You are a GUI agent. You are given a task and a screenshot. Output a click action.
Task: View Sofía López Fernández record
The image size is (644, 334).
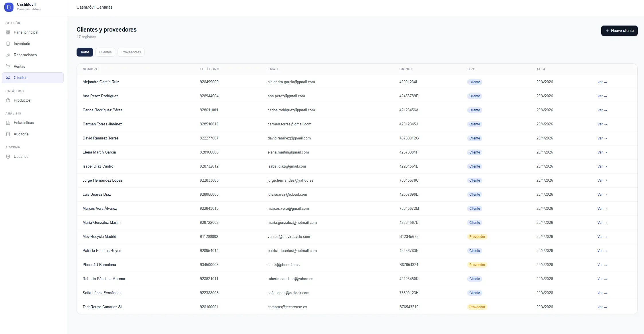pyautogui.click(x=602, y=293)
